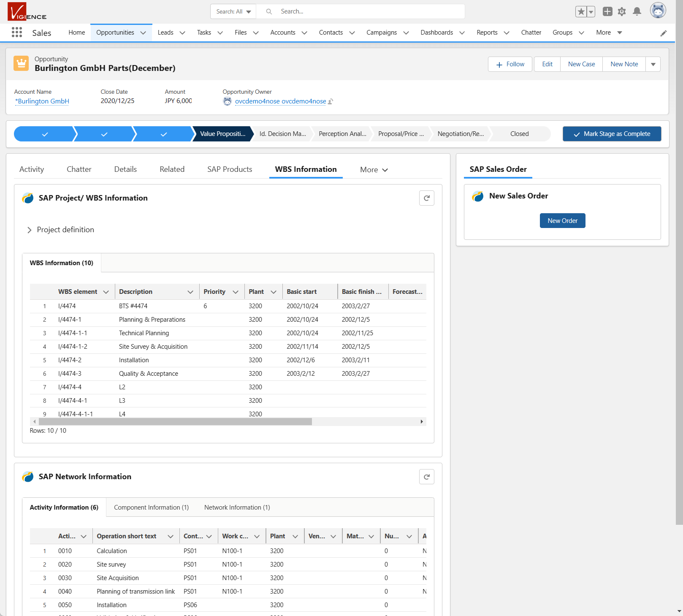Expand the Leads nav dropdown chevron
Image resolution: width=683 pixels, height=616 pixels.
(x=182, y=33)
